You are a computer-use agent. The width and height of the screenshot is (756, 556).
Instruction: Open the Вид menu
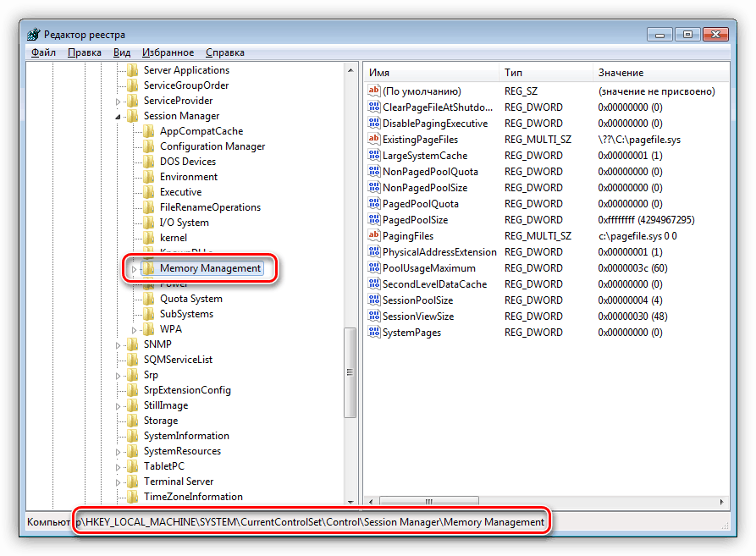point(122,52)
